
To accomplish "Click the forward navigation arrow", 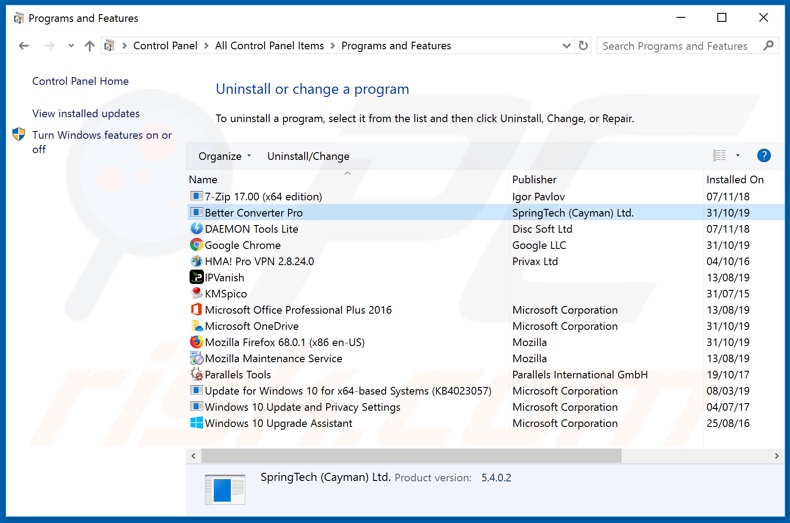I will [x=49, y=46].
